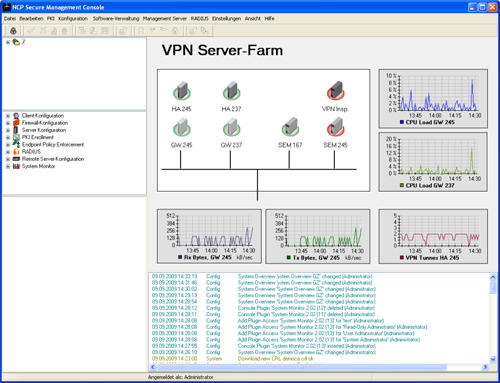Click the PKI Enrollment tree icon
Viewport: 500px width, 383px height.
16,137
